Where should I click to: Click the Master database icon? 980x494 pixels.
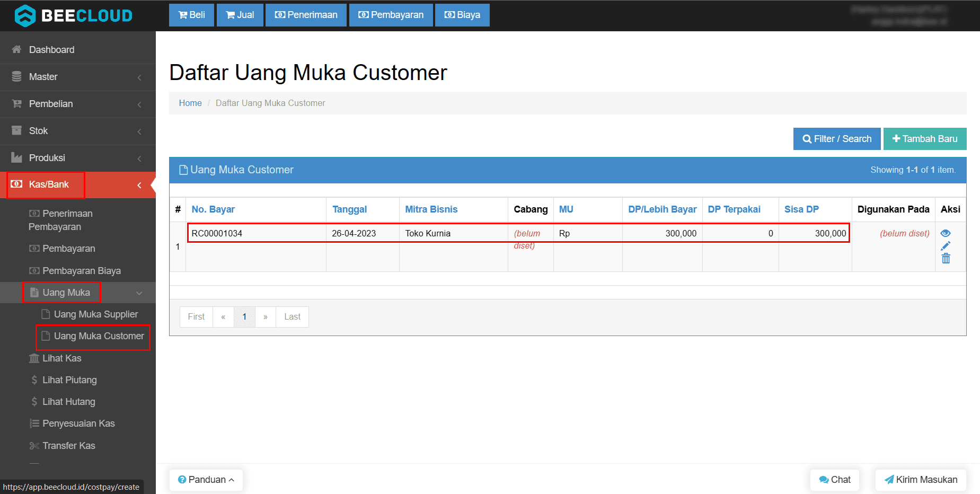click(x=16, y=76)
